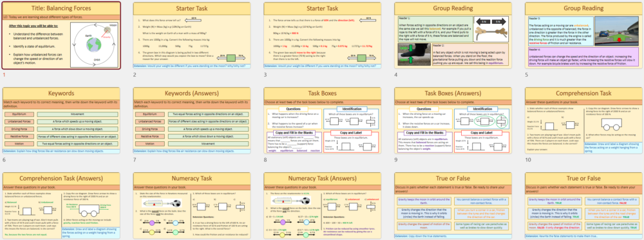Select slide 3 'Starter Task' answers thumbnail
Image resolution: width=644 pixels, height=240 pixels.
pyautogui.click(x=323, y=35)
